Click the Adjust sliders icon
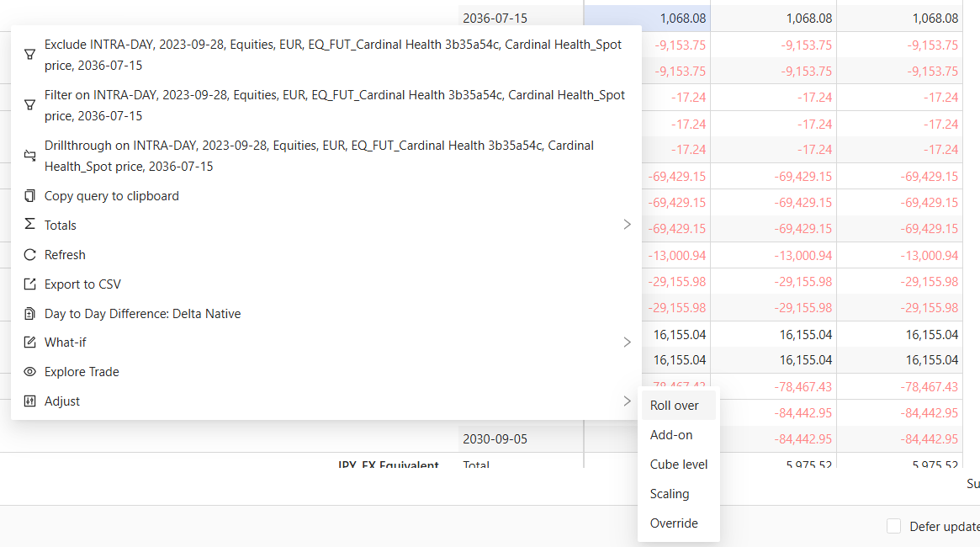This screenshot has height=547, width=980. [29, 401]
